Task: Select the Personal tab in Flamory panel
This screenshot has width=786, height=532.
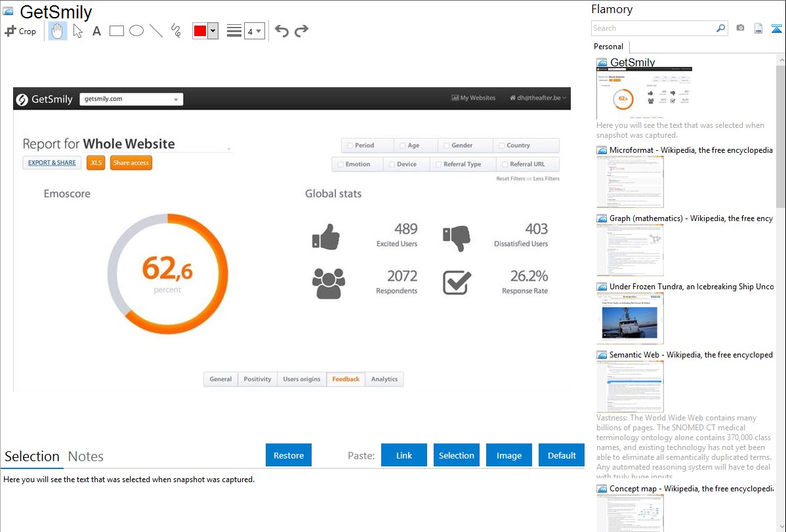Action: point(609,47)
